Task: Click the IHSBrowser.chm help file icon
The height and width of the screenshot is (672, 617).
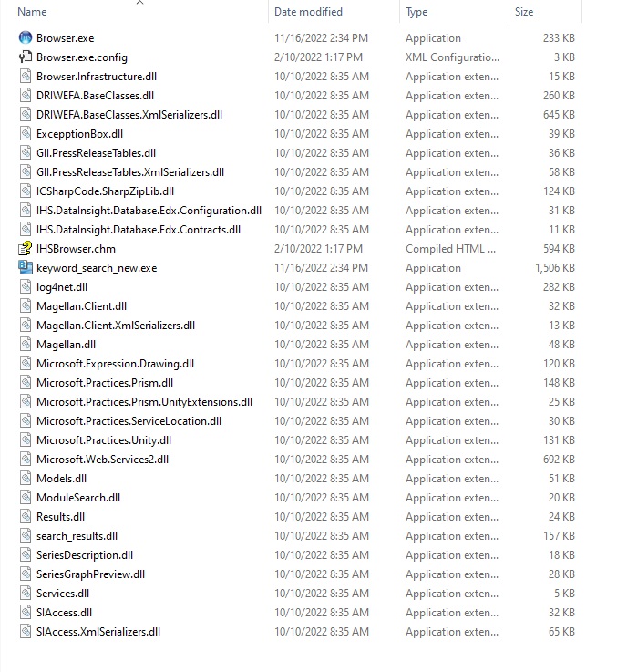Action: click(26, 249)
